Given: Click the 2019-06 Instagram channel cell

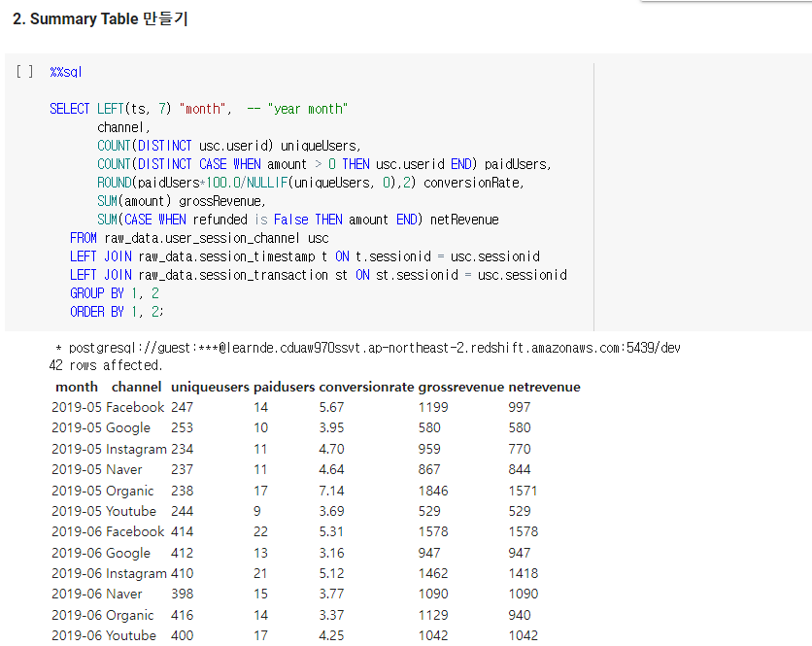Looking at the screenshot, I should (136, 573).
